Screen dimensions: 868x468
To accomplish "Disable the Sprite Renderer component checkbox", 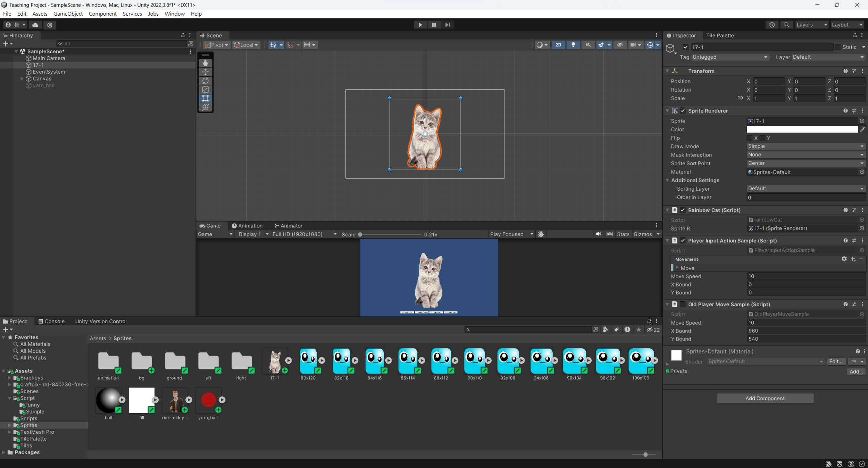I will 683,111.
